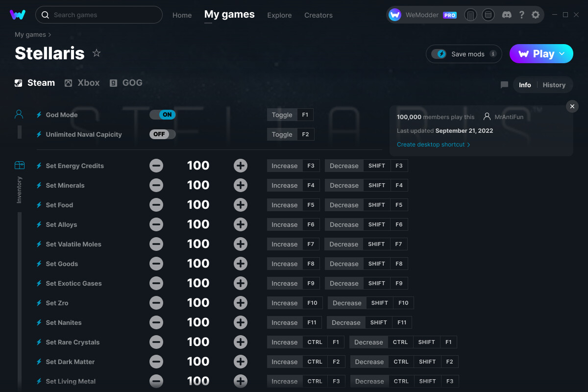588x392 pixels.
Task: Open the Play button dropdown arrow
Action: (562, 54)
